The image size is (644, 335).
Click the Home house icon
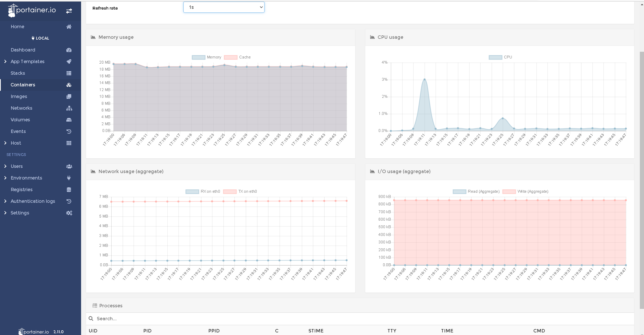69,27
